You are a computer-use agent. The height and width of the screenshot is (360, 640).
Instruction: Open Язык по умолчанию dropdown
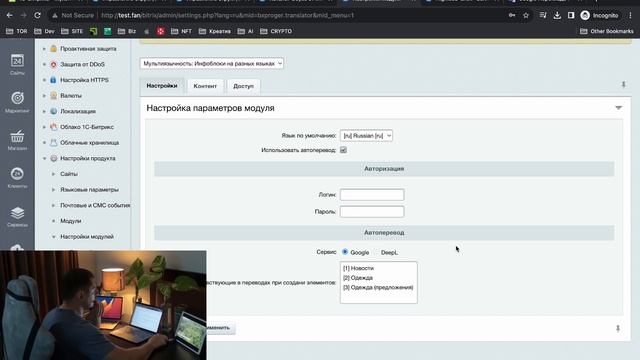(366, 136)
